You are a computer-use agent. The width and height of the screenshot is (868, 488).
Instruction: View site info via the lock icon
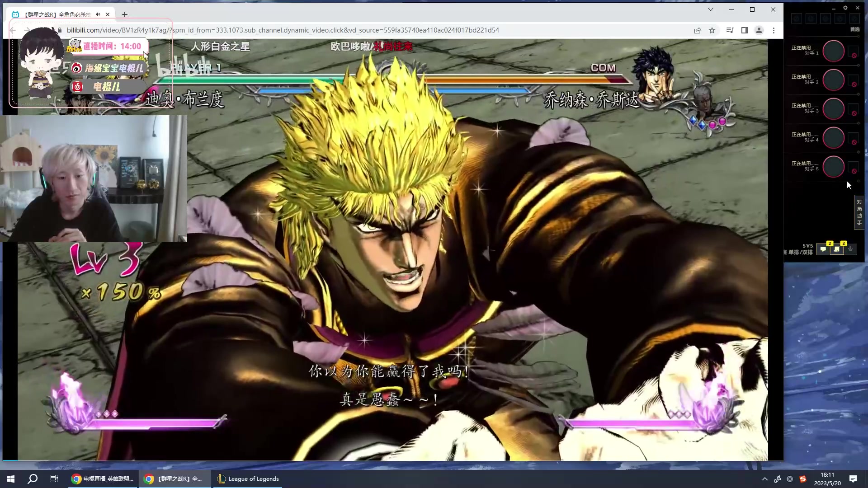59,30
